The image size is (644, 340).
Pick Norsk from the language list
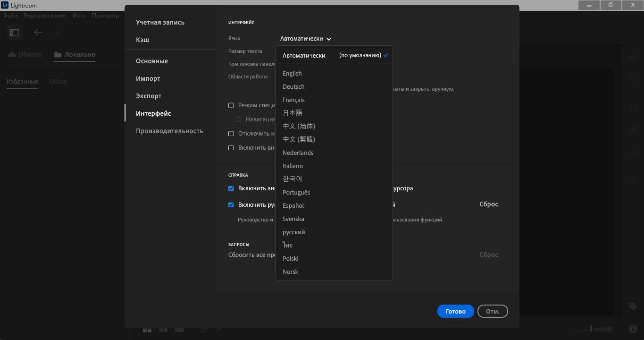[x=334, y=272]
